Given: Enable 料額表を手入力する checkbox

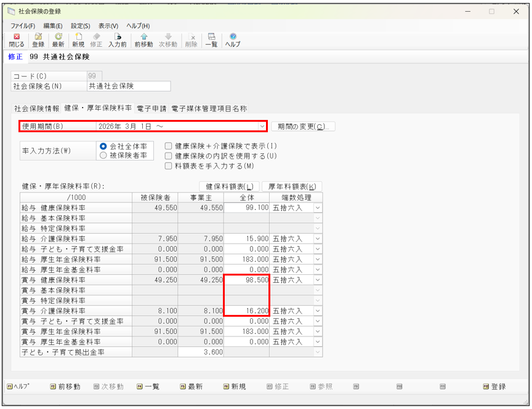Looking at the screenshot, I should (168, 166).
